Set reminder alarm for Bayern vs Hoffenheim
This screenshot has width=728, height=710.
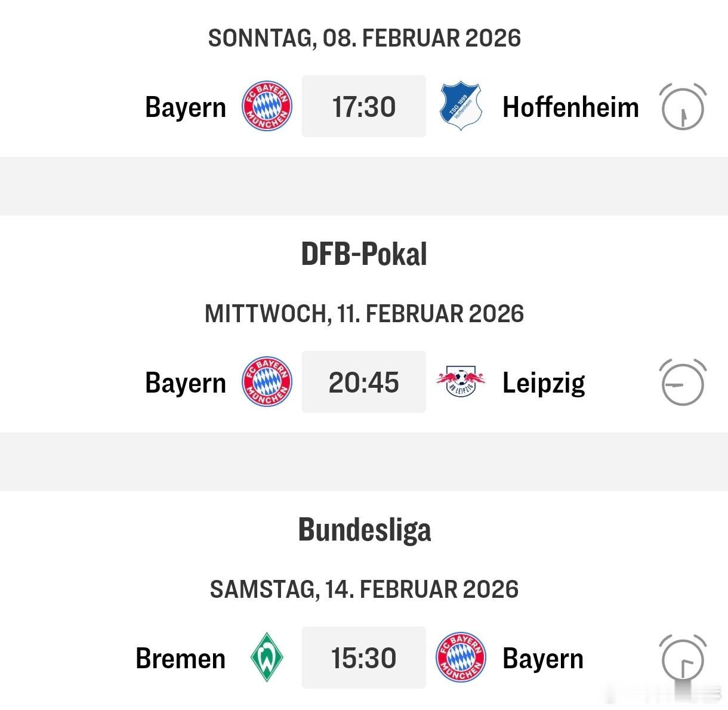point(683,107)
